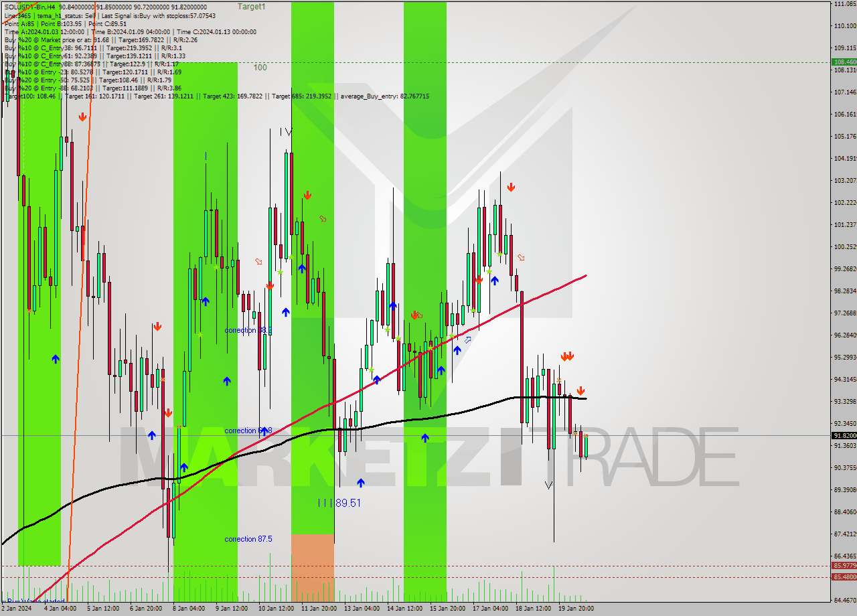Click the black 91.8200 current price tag
The width and height of the screenshot is (857, 616).
844,435
